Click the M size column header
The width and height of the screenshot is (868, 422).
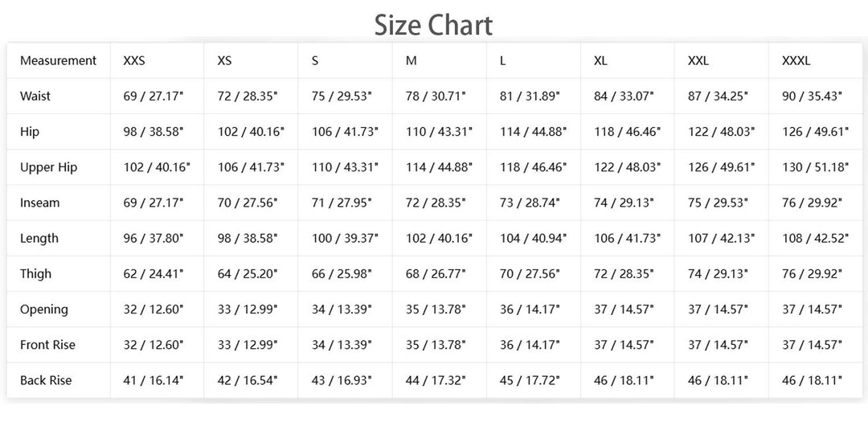(x=411, y=60)
